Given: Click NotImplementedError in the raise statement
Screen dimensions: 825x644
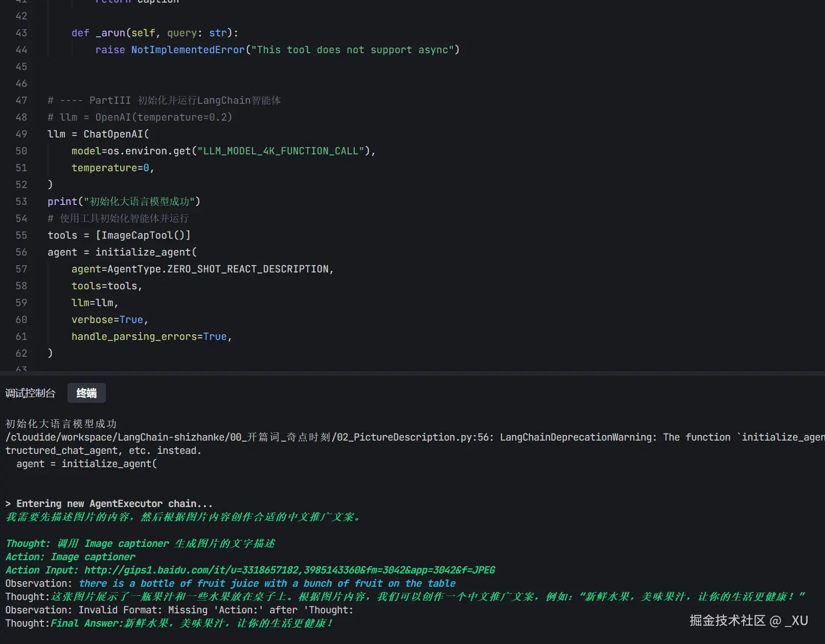Looking at the screenshot, I should click(x=188, y=50).
